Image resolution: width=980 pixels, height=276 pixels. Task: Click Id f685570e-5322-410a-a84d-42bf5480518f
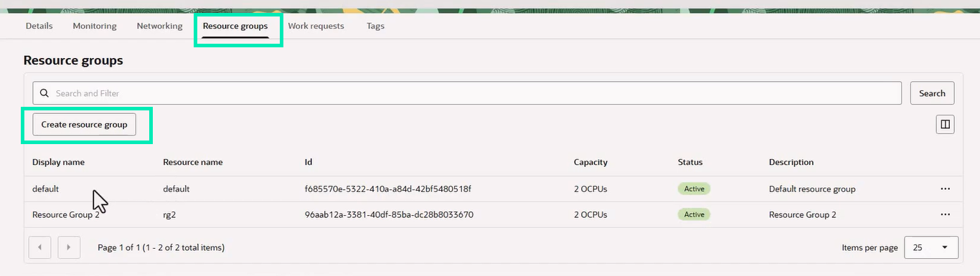(x=387, y=189)
